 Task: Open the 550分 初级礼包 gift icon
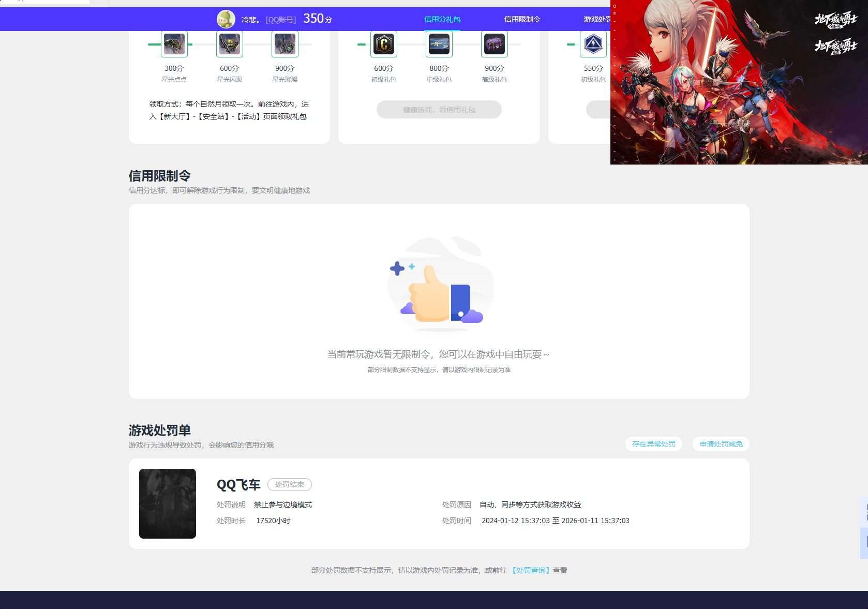[x=593, y=44]
